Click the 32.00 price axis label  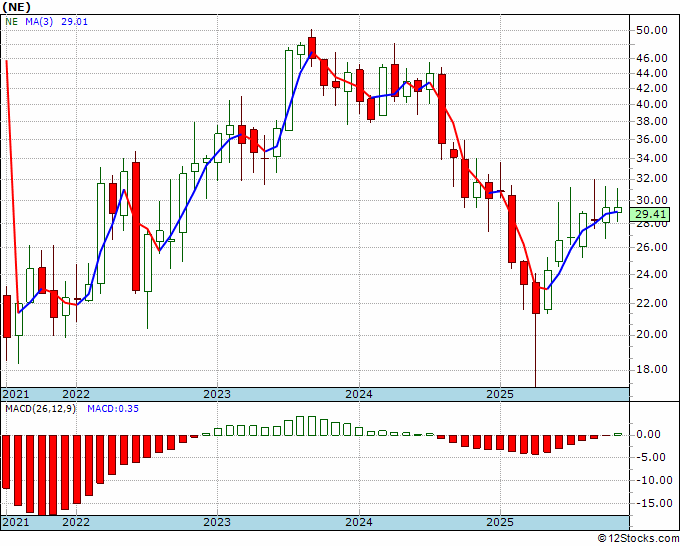coord(651,178)
